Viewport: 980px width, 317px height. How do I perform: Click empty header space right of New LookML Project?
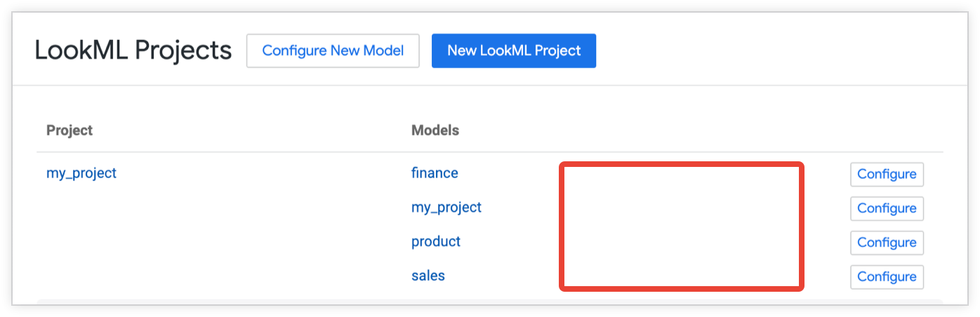point(772,50)
